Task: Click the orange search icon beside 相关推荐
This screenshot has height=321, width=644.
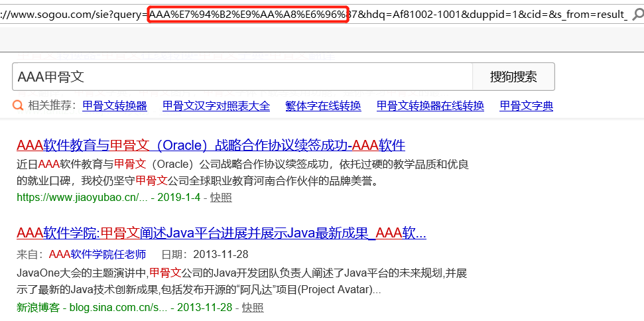Action: (x=18, y=106)
